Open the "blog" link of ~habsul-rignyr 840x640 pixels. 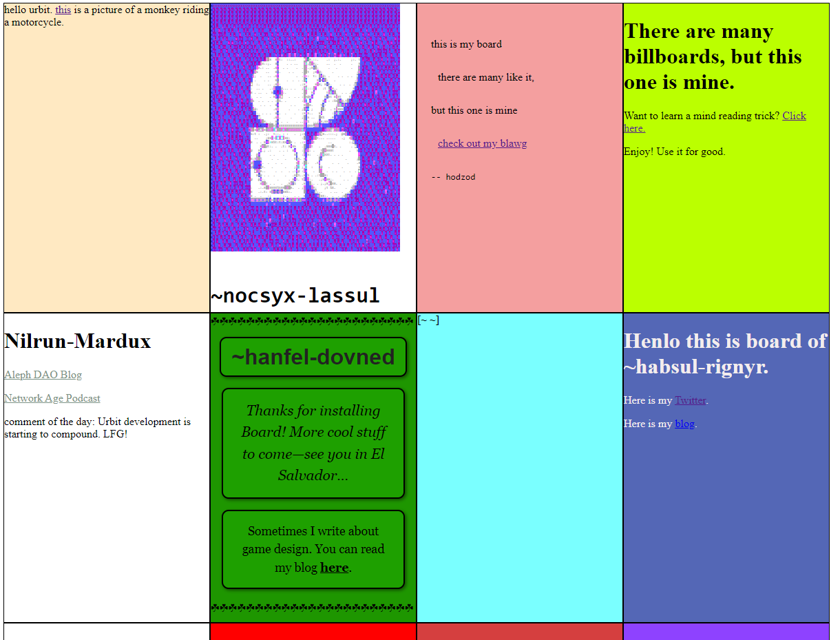coord(685,424)
